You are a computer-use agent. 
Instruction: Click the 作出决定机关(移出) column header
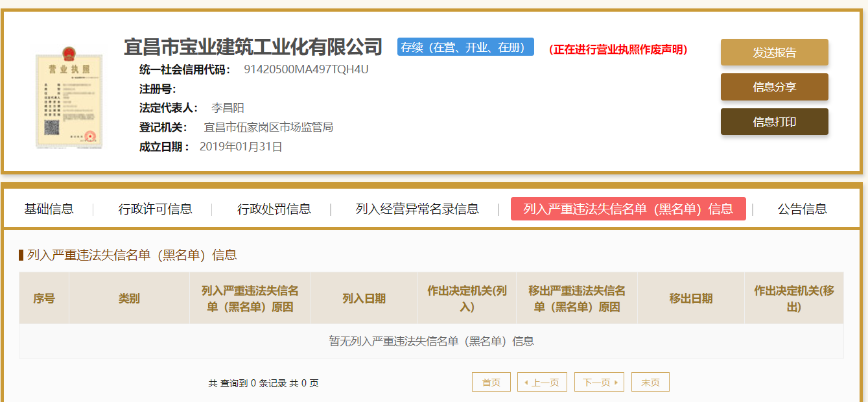[x=794, y=298]
